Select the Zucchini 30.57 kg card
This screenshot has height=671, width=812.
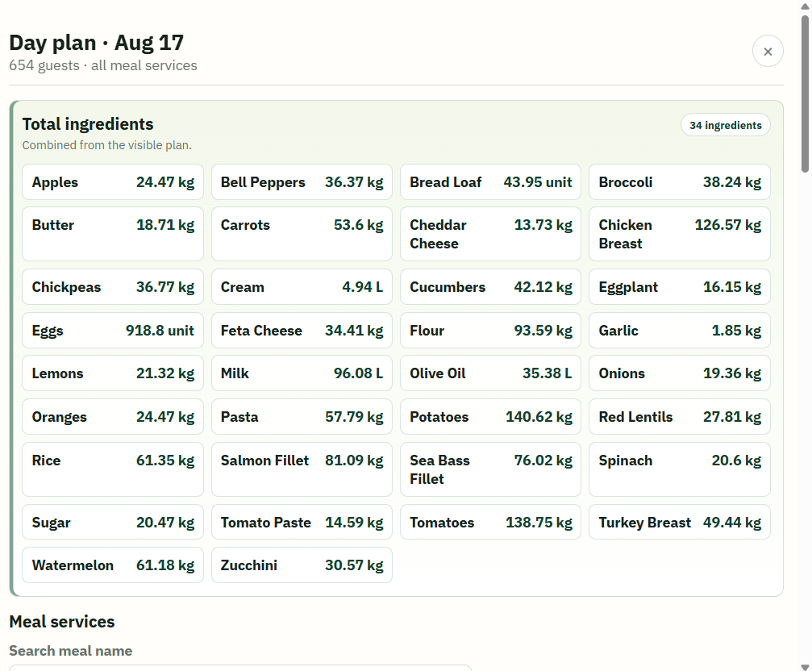pos(302,565)
